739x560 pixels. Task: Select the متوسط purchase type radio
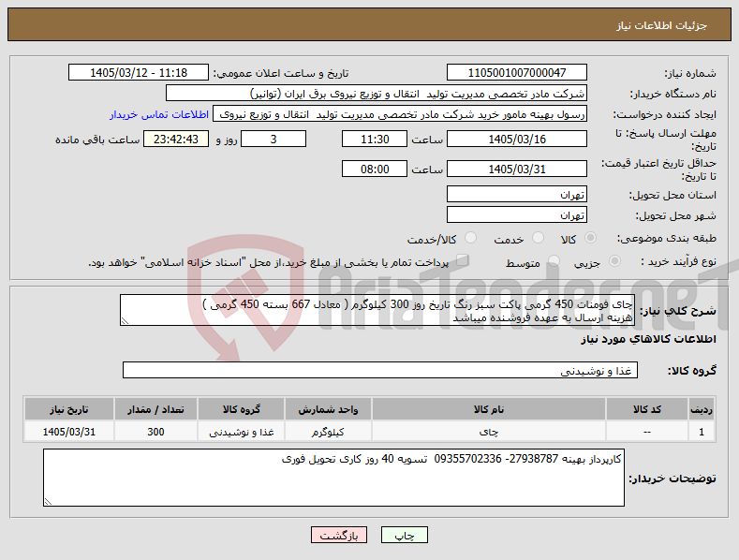tap(554, 261)
